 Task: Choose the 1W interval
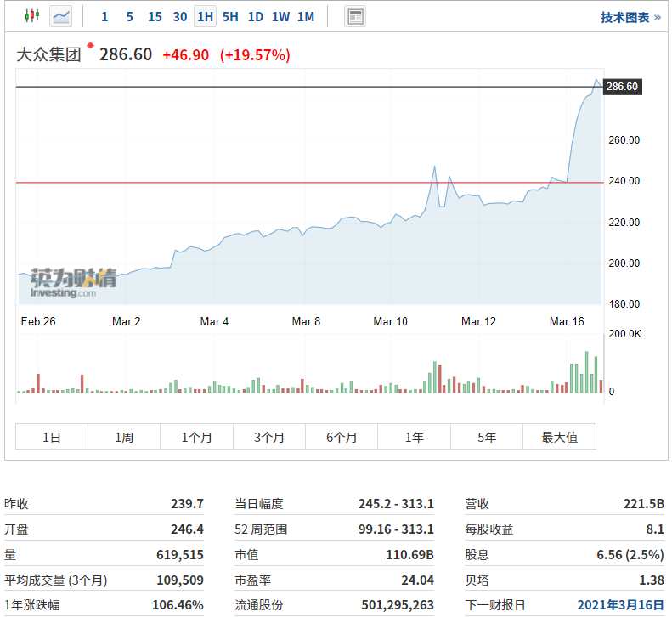(x=280, y=16)
